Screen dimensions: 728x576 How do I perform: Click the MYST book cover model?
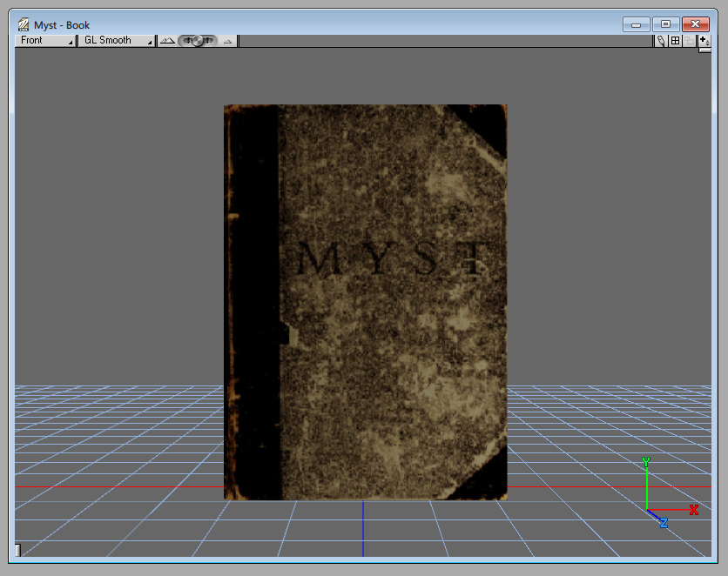(x=365, y=302)
